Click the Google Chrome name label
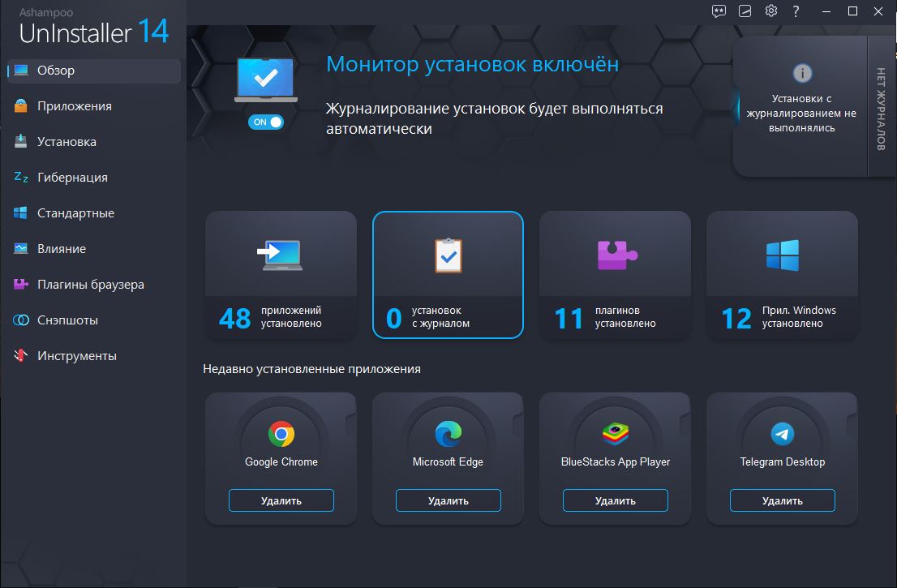 click(281, 461)
